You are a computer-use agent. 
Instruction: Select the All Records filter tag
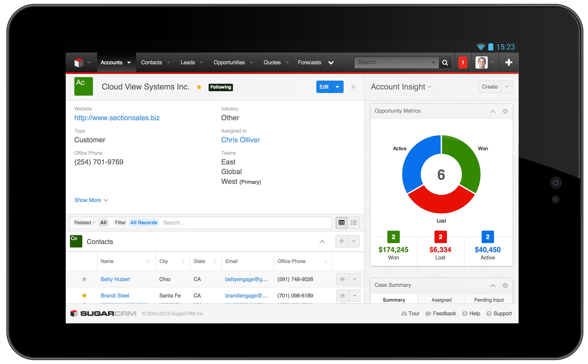click(x=143, y=223)
